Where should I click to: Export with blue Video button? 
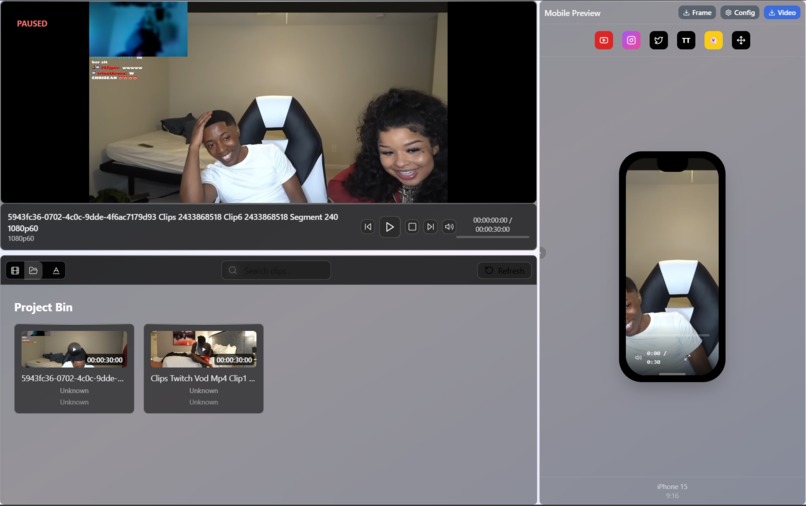coord(782,12)
